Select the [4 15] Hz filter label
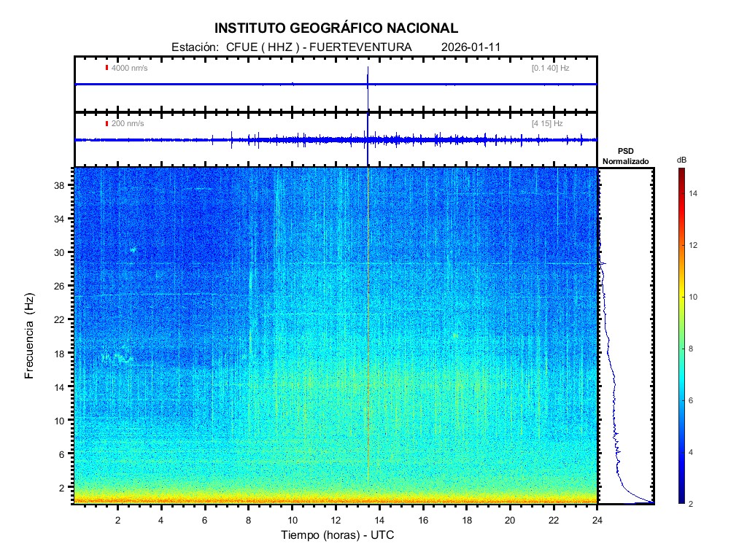Image resolution: width=747 pixels, height=560 pixels. click(x=547, y=123)
